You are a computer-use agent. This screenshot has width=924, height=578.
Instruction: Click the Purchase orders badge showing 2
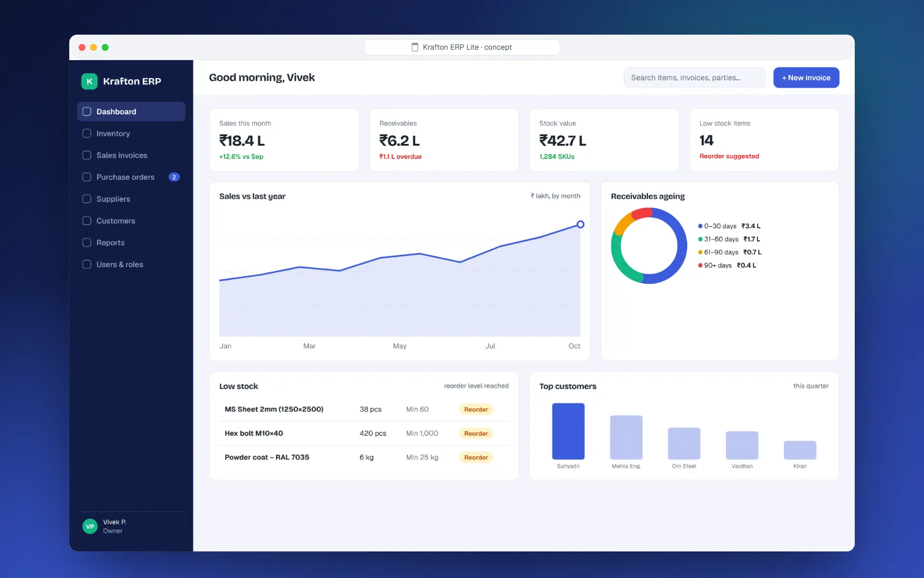click(174, 177)
